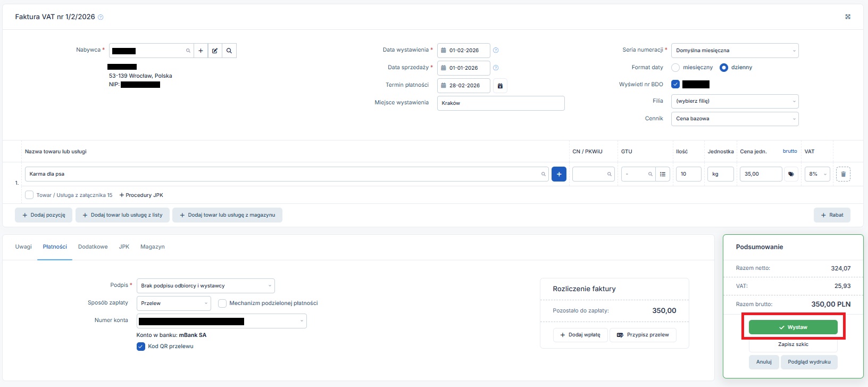Toggle fullscreen with the expand icon
The width and height of the screenshot is (868, 387).
(848, 17)
